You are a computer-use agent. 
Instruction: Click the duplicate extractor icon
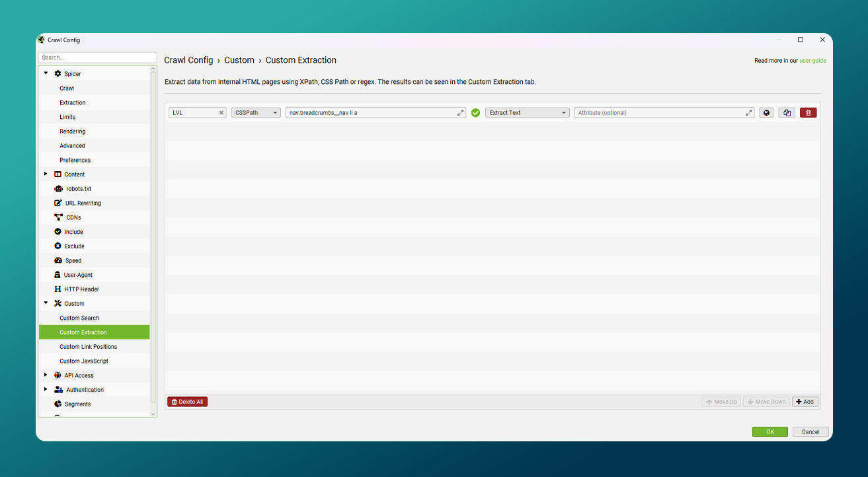coord(787,113)
